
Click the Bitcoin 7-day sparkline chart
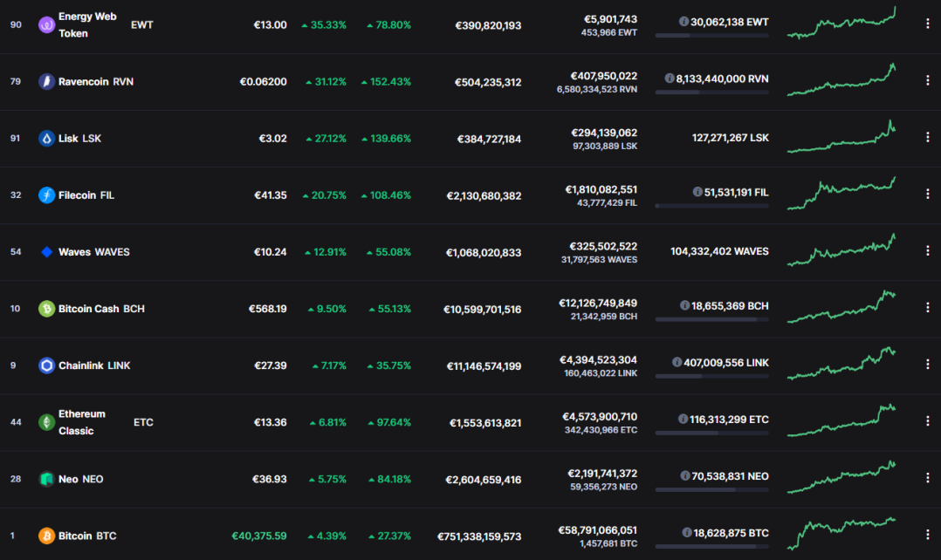click(x=841, y=534)
